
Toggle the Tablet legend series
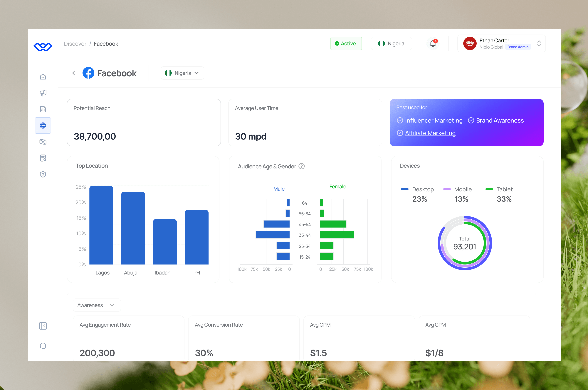pyautogui.click(x=504, y=189)
